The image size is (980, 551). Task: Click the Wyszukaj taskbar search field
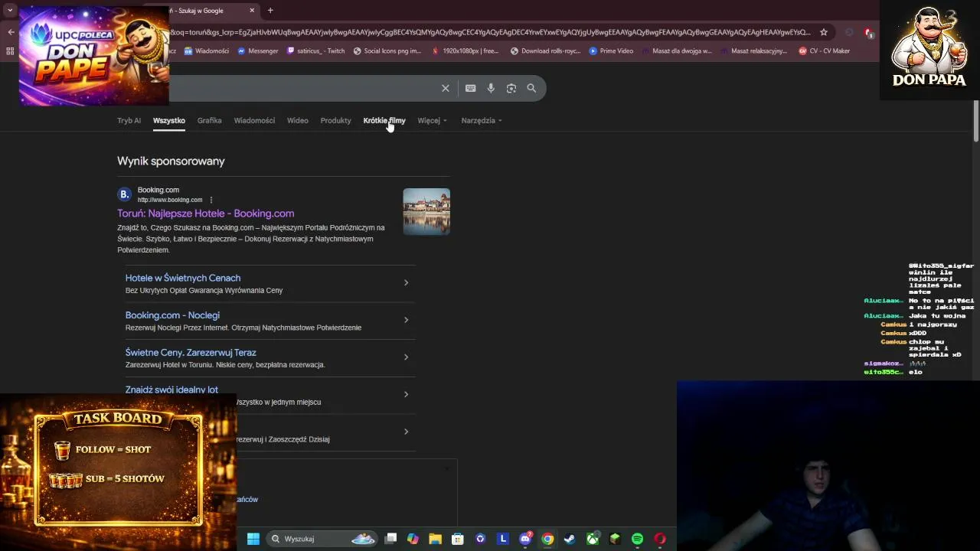(322, 539)
